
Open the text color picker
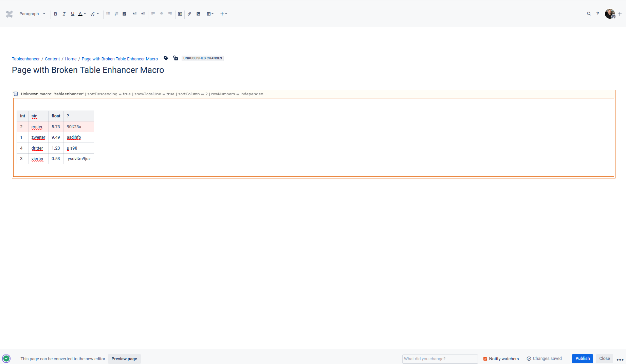coord(81,14)
